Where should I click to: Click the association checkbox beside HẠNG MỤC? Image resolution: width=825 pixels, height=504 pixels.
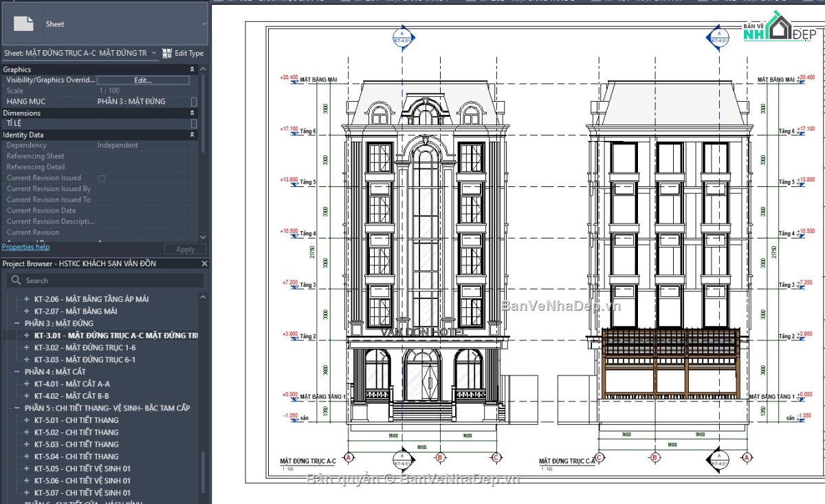tap(195, 101)
